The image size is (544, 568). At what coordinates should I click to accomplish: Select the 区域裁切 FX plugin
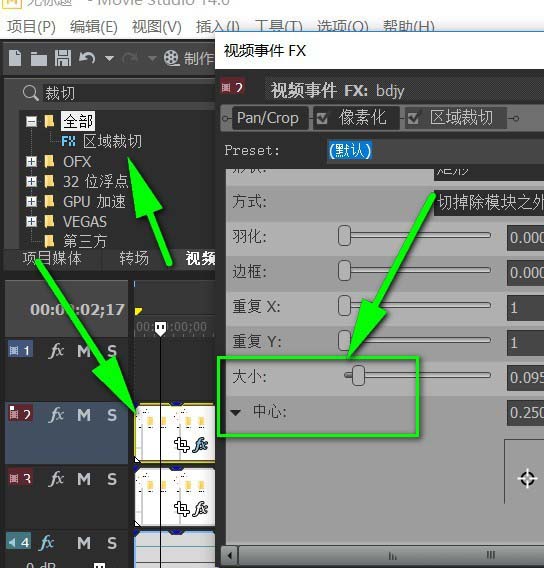(x=112, y=141)
